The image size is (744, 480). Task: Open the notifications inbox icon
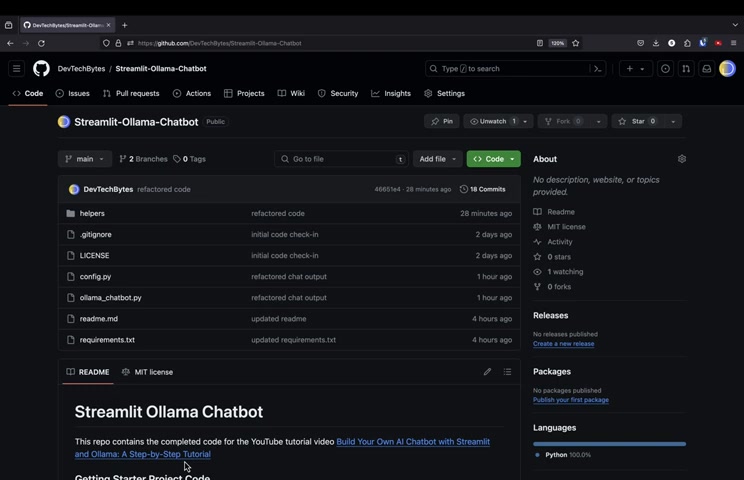tap(707, 69)
